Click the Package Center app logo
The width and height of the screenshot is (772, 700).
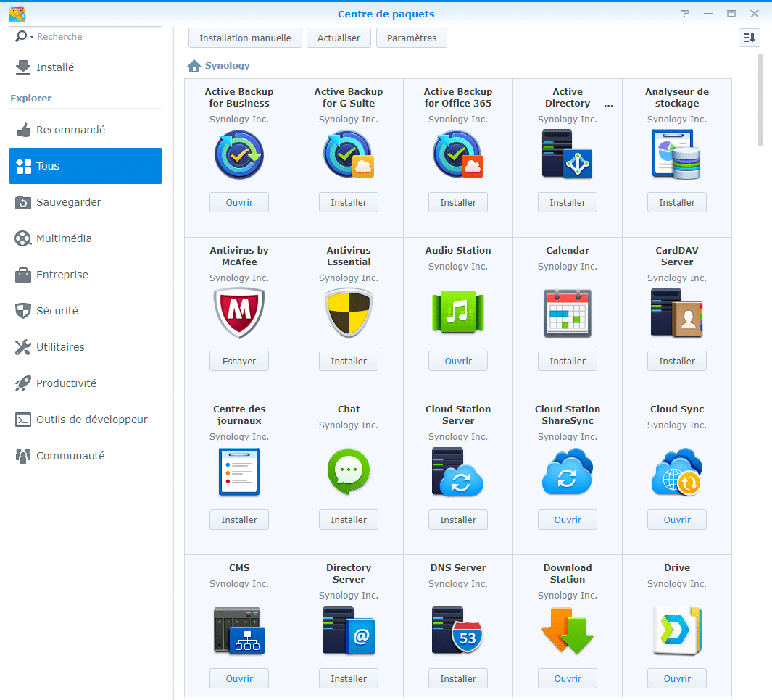pos(17,14)
